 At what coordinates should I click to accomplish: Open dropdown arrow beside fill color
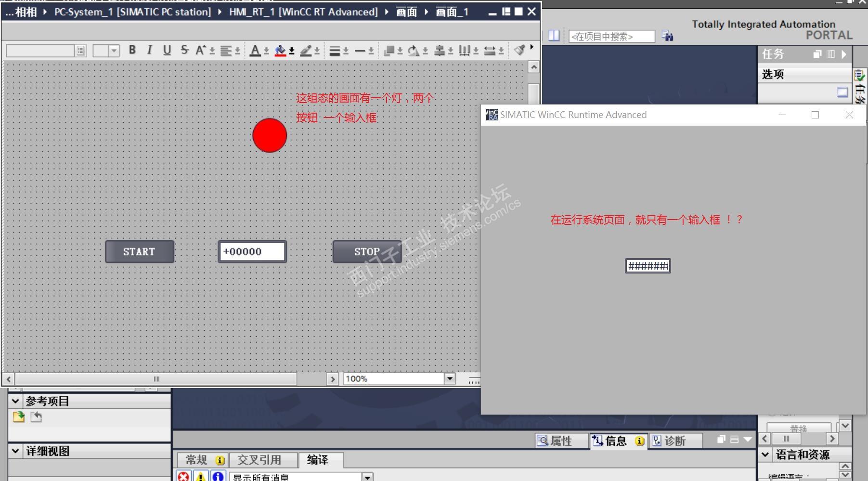tap(292, 51)
